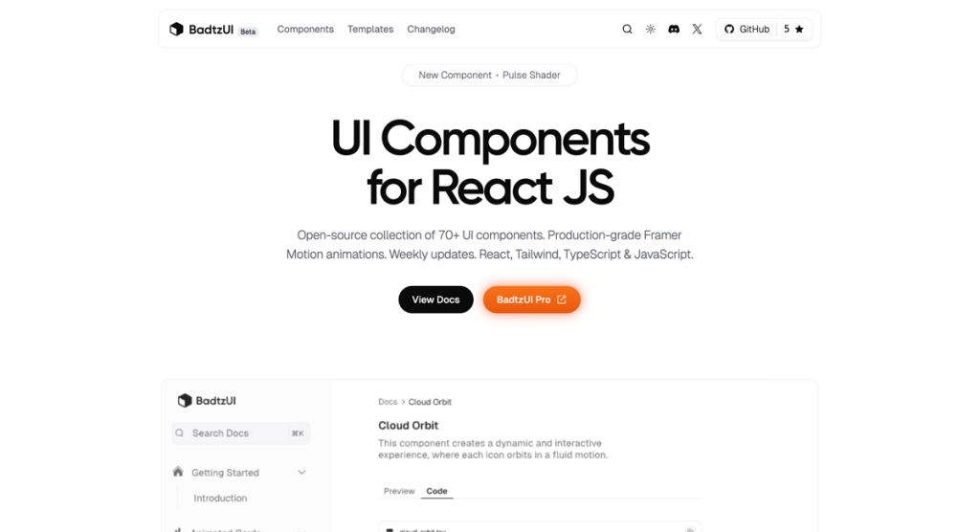The image size is (980, 532).
Task: Click the GitHub button in the navbar
Action: (746, 30)
